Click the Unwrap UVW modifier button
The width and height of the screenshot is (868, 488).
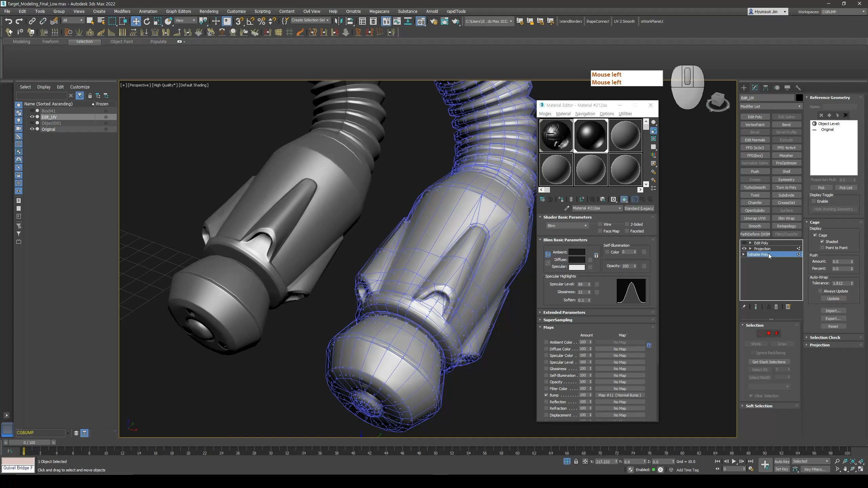(755, 218)
